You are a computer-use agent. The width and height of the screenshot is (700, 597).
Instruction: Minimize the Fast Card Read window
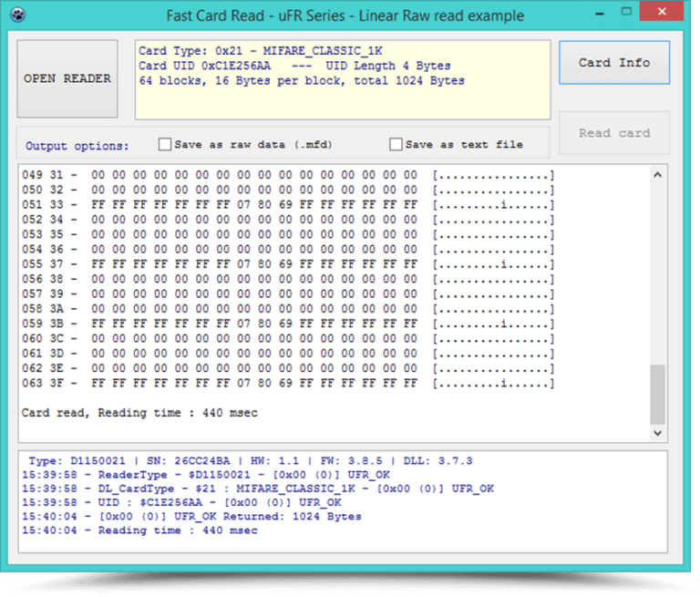(600, 13)
